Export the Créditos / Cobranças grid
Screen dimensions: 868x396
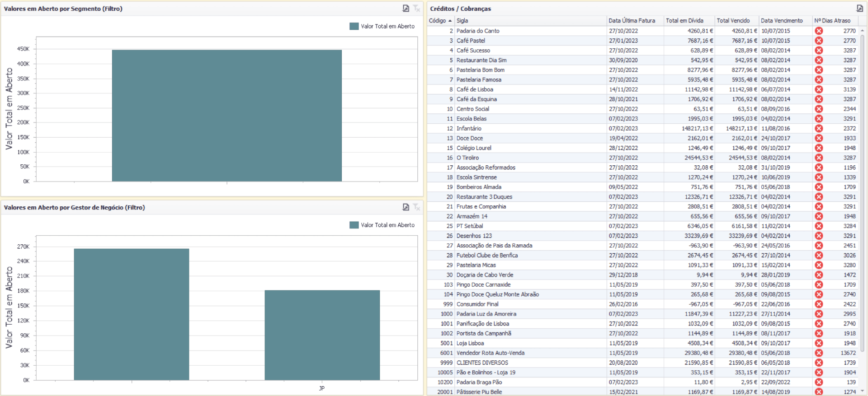click(x=859, y=8)
